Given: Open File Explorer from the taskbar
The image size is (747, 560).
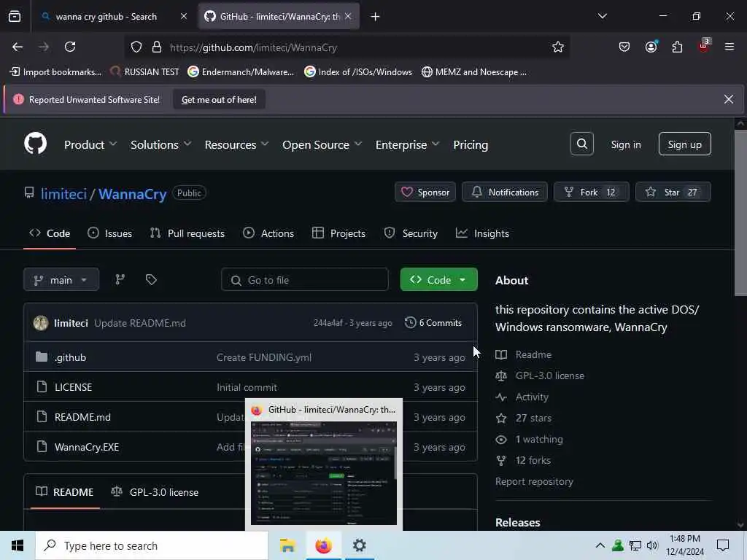Looking at the screenshot, I should tap(287, 545).
